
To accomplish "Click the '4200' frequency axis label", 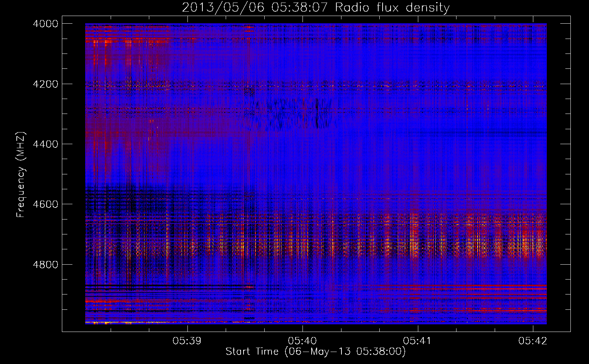I will coord(46,84).
